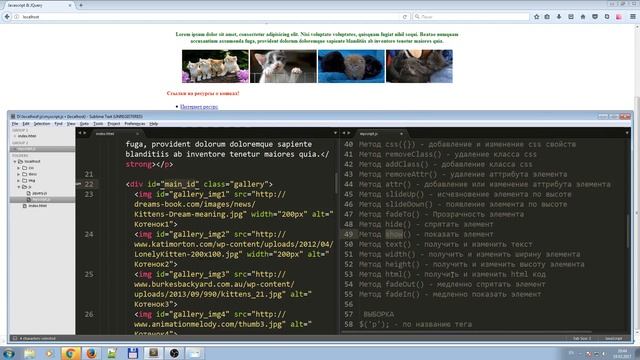This screenshot has width=640, height=360.
Task: Click Tab Size setting in status bar
Action: 582,338
